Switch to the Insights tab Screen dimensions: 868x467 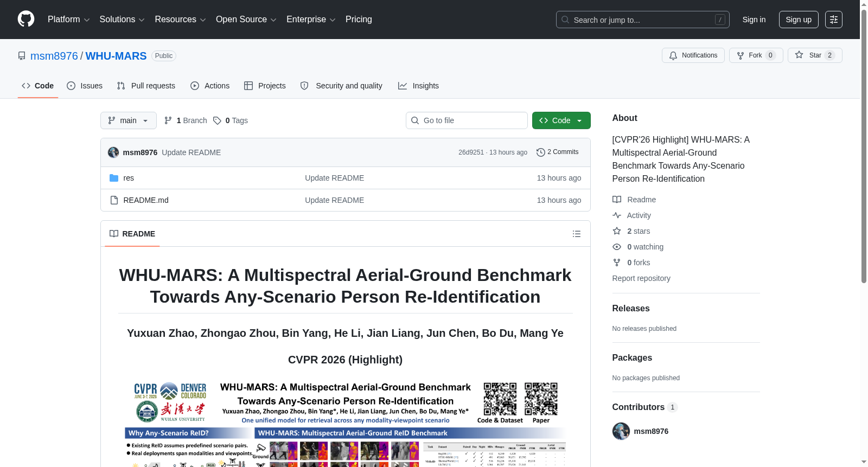[x=418, y=86]
